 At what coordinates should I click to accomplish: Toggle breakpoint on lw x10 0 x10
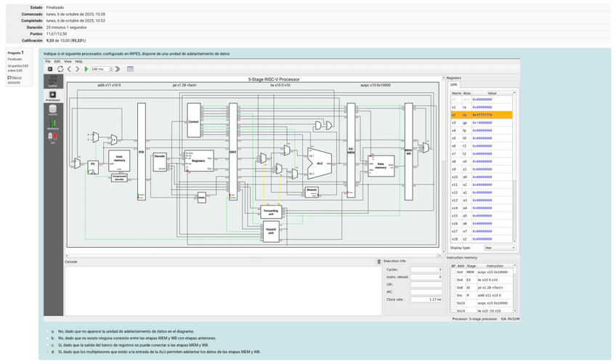pyautogui.click(x=452, y=280)
